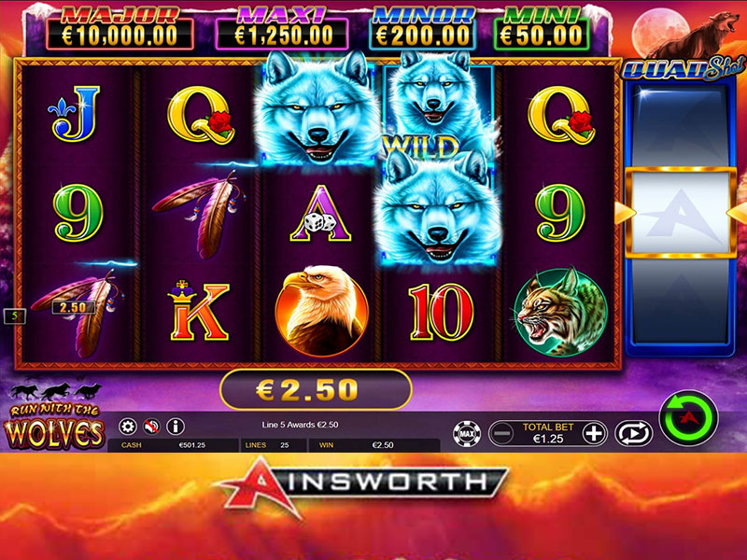Click the QuadShot bonus reel window

point(681,213)
